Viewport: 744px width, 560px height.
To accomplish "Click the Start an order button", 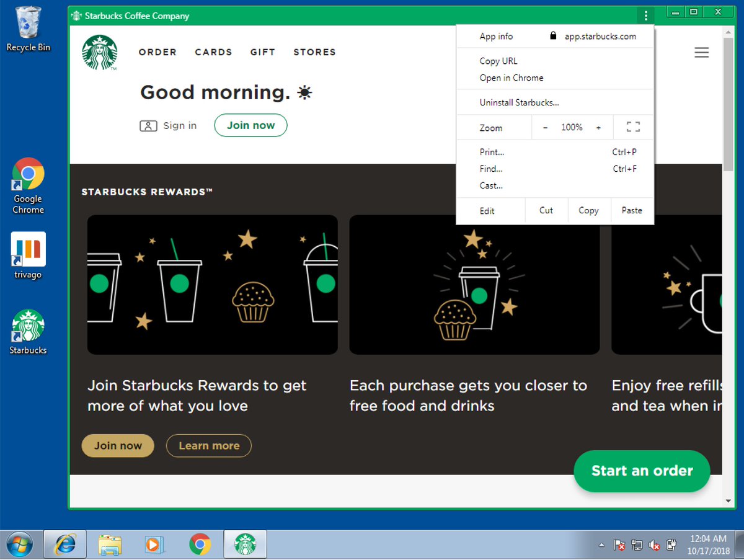I will 642,471.
